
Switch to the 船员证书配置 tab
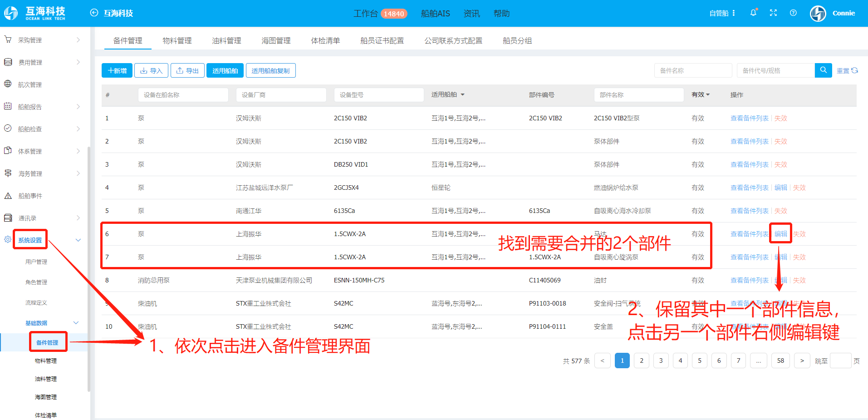[382, 40]
